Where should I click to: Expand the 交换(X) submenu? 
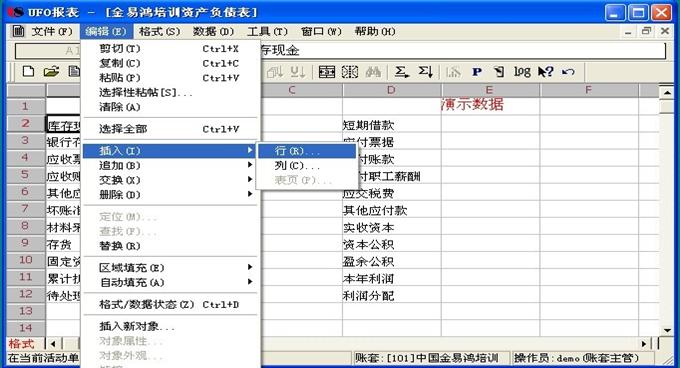tap(171, 180)
